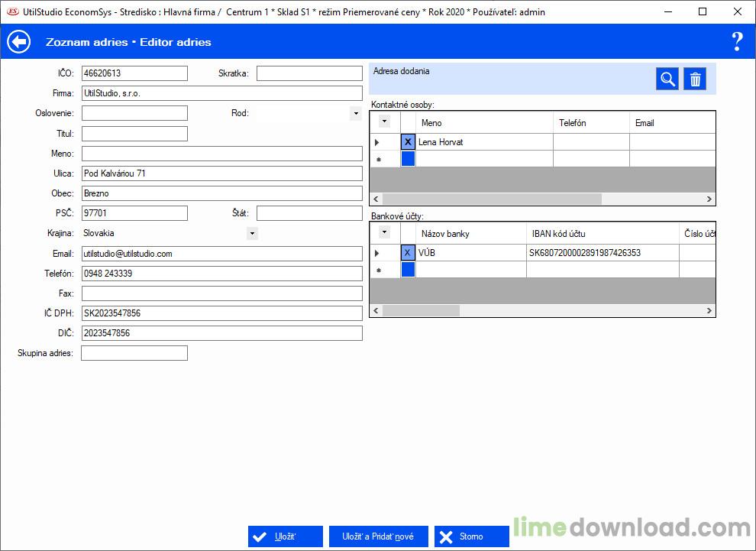This screenshot has height=551, width=756.
Task: Click the Oslovenie input field
Action: [x=134, y=113]
